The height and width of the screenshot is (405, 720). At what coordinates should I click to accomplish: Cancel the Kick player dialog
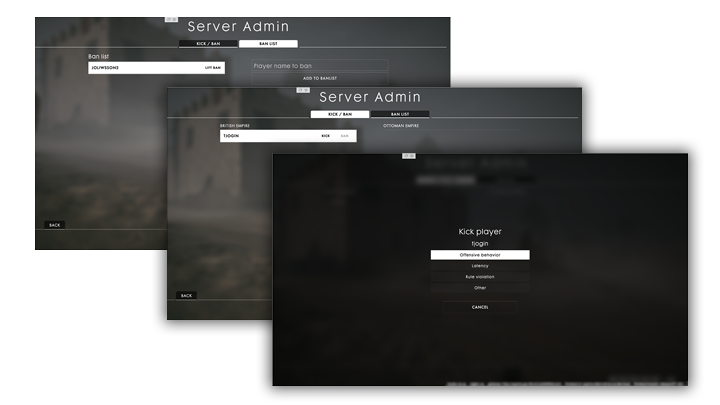coord(480,308)
